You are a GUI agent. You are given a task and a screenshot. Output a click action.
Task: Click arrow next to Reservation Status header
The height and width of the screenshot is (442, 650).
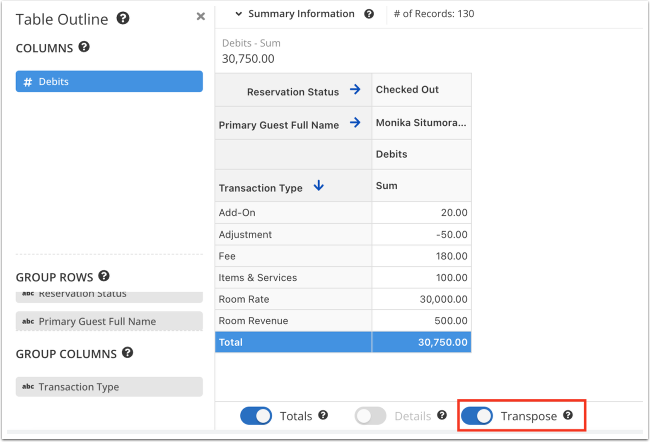point(354,90)
